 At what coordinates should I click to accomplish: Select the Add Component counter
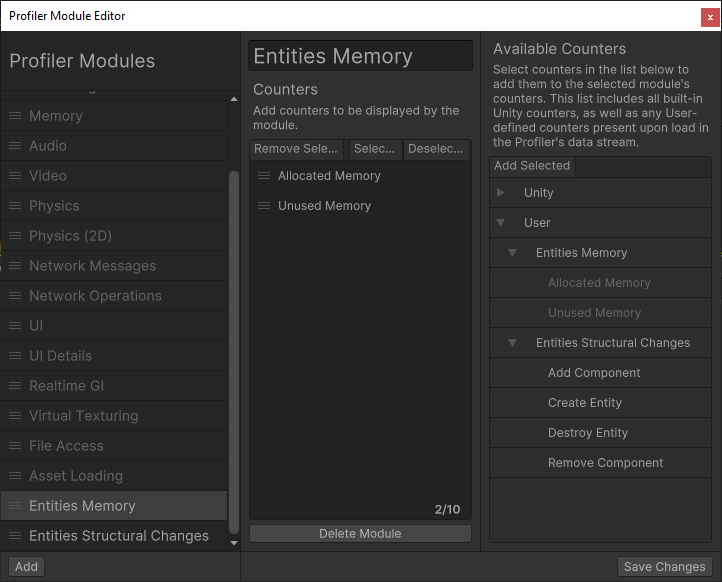point(600,372)
